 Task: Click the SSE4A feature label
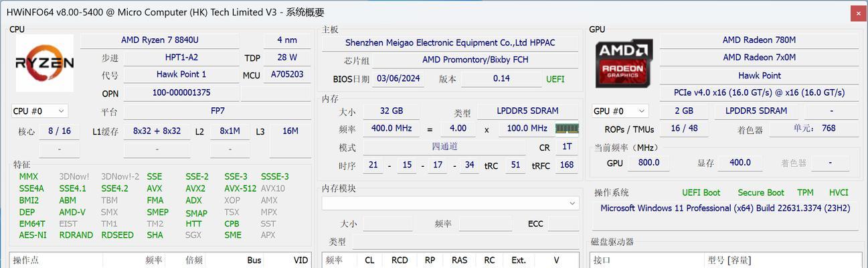[x=31, y=188]
